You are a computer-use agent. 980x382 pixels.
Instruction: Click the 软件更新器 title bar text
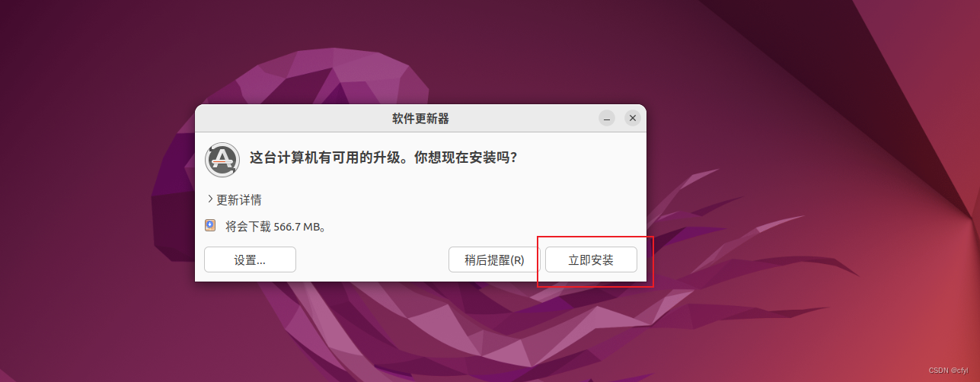pos(420,119)
